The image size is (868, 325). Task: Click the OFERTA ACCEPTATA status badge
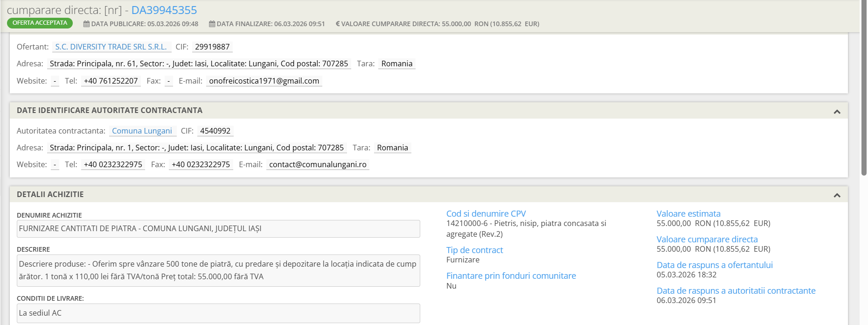pyautogui.click(x=40, y=23)
